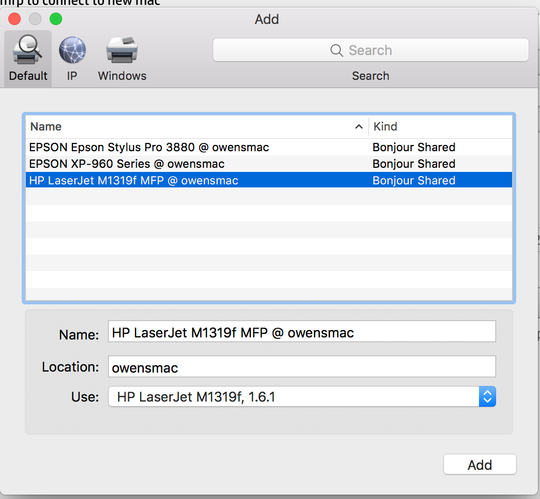The image size is (540, 499).
Task: Click the IP tab label text
Action: (x=72, y=76)
